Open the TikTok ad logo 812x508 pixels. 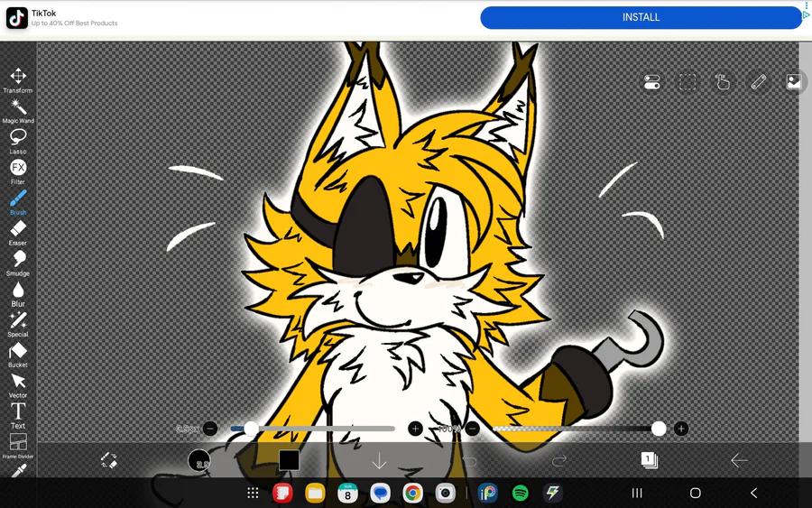point(16,18)
